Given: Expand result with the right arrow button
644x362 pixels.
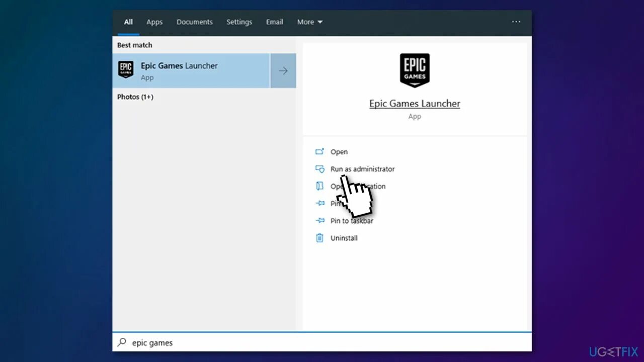Looking at the screenshot, I should pyautogui.click(x=283, y=71).
